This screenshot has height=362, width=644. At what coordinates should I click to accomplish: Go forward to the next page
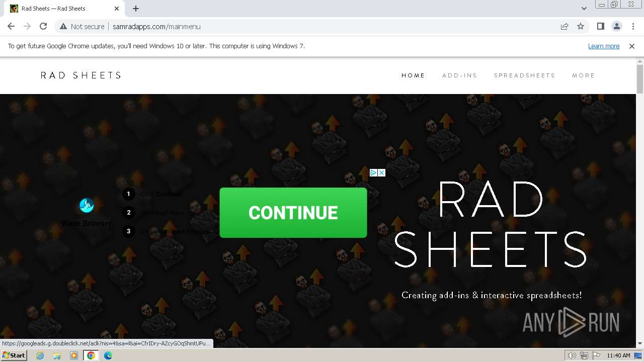coord(27,26)
